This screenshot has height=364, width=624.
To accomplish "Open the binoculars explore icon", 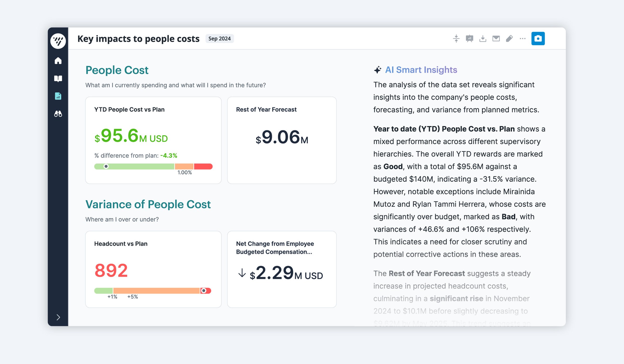I will (58, 114).
